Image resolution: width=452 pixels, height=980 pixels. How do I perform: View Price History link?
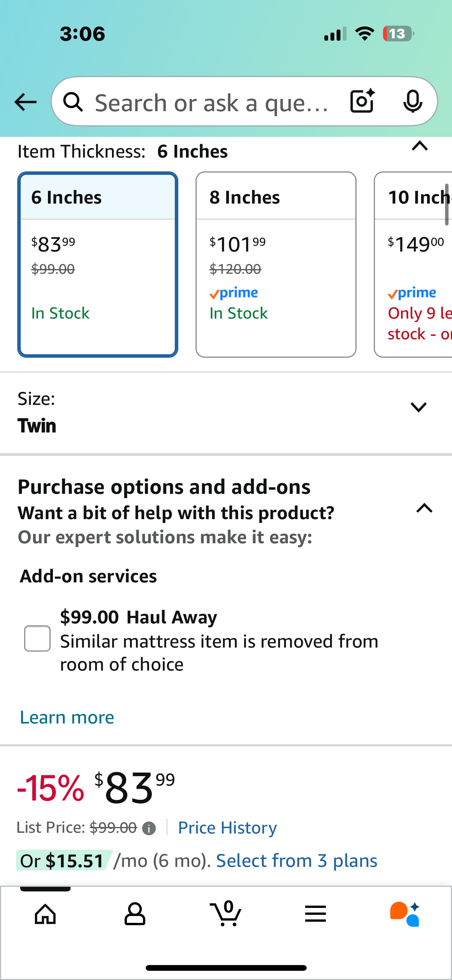pyautogui.click(x=227, y=828)
